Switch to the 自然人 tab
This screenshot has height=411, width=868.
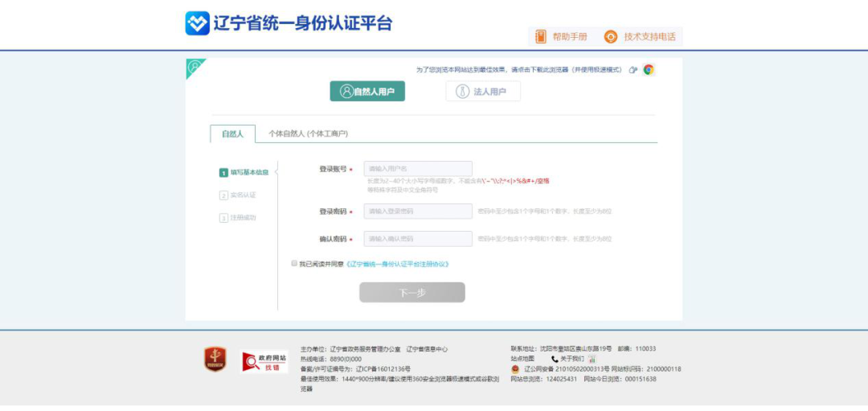click(x=232, y=134)
